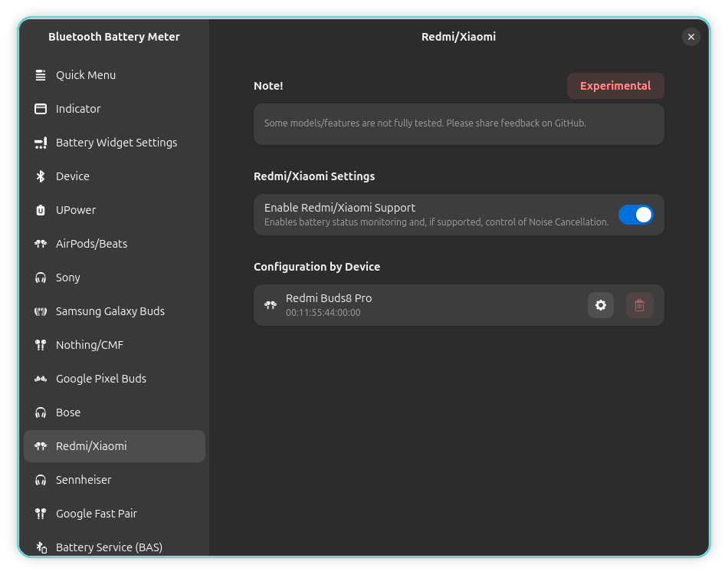
Task: Click the Sony headphones icon
Action: pyautogui.click(x=41, y=278)
